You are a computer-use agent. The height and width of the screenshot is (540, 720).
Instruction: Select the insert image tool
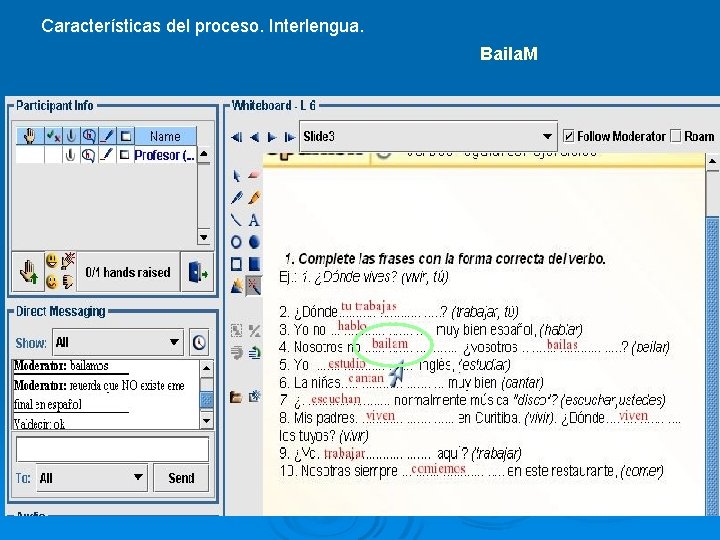point(236,286)
